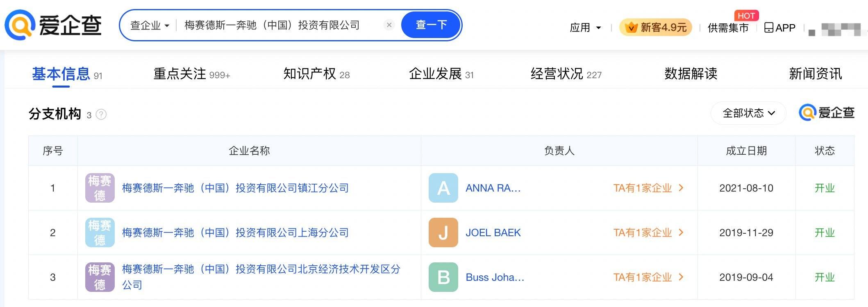The image size is (868, 307).
Task: Click the help question mark beside 分支机构
Action: [x=101, y=114]
